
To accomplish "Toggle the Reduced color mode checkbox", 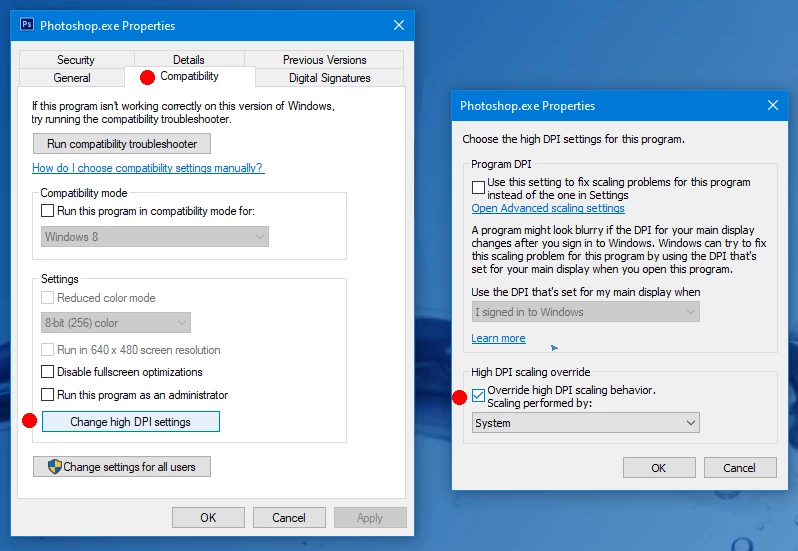I will tap(47, 298).
